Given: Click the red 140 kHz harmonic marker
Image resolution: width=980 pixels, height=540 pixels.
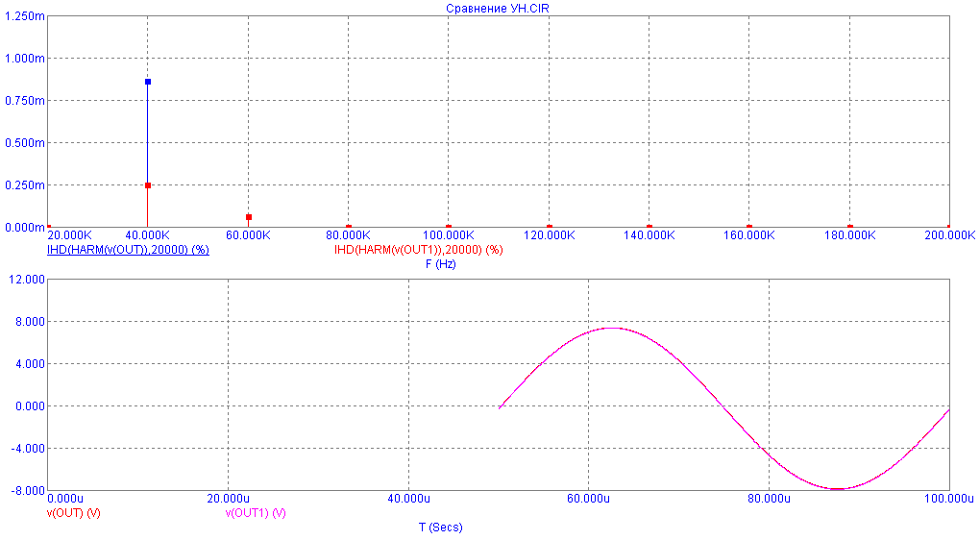Looking at the screenshot, I should pos(649,226).
